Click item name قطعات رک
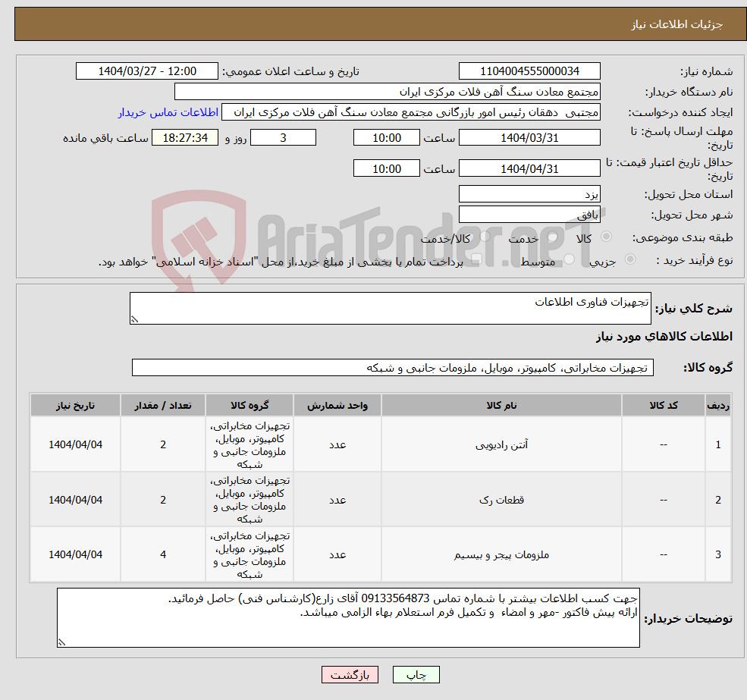 click(x=501, y=500)
